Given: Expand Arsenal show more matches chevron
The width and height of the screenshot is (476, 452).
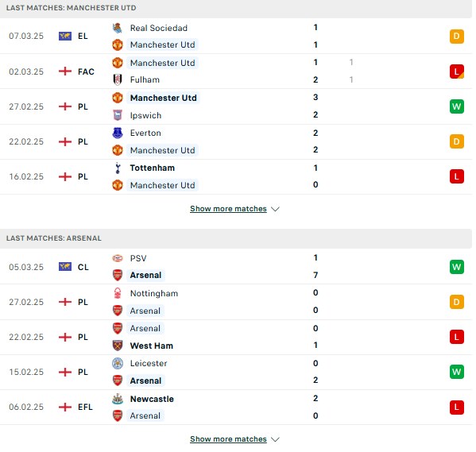Looking at the screenshot, I should tap(275, 439).
